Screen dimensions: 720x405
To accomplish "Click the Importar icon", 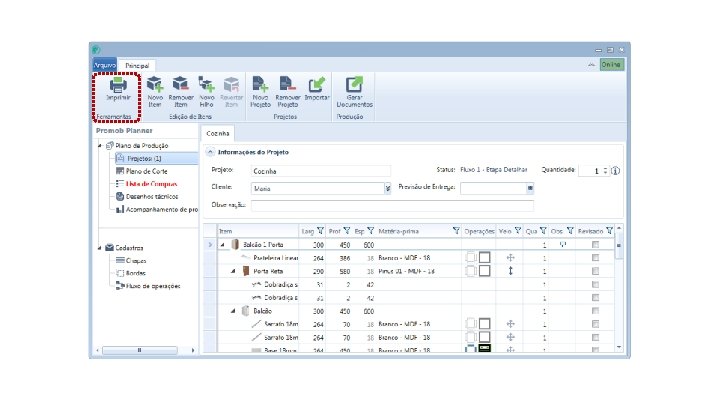I will click(316, 84).
